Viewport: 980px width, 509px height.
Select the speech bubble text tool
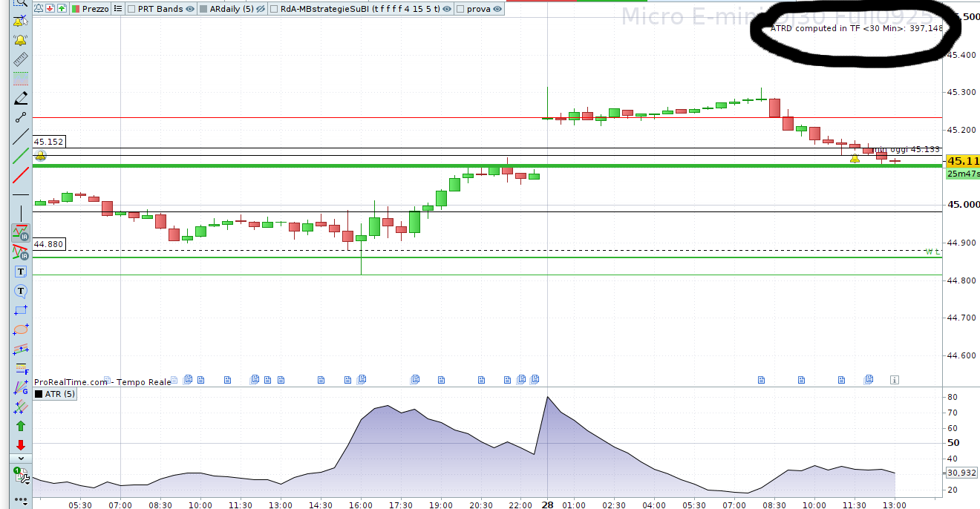click(20, 291)
